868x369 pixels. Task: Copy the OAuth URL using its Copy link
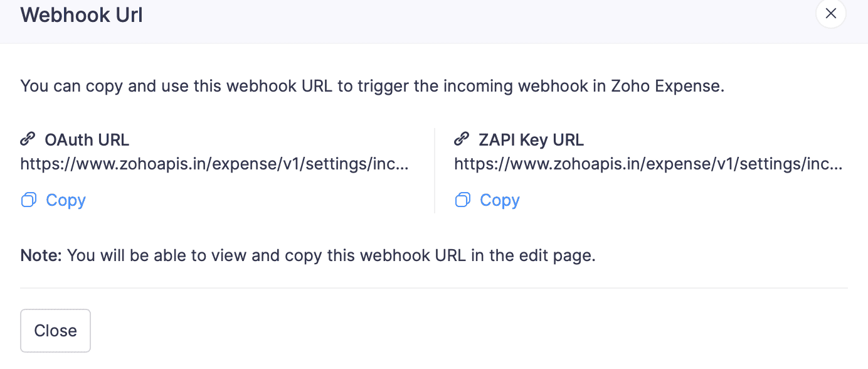(66, 200)
